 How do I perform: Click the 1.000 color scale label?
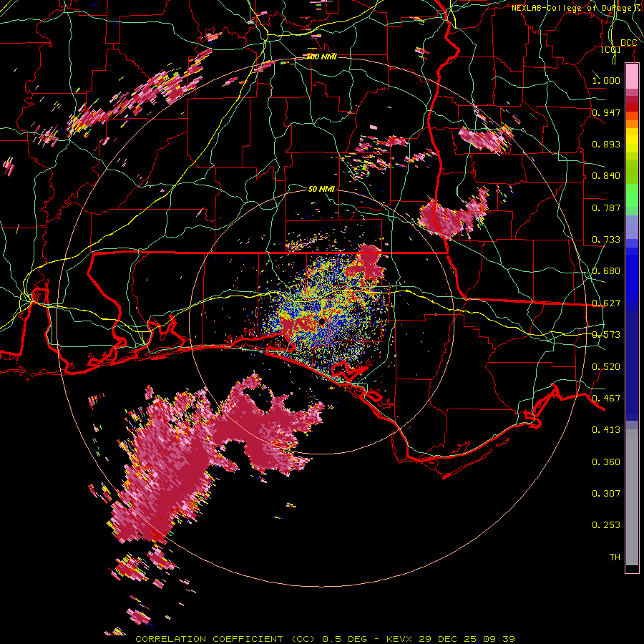click(606, 80)
